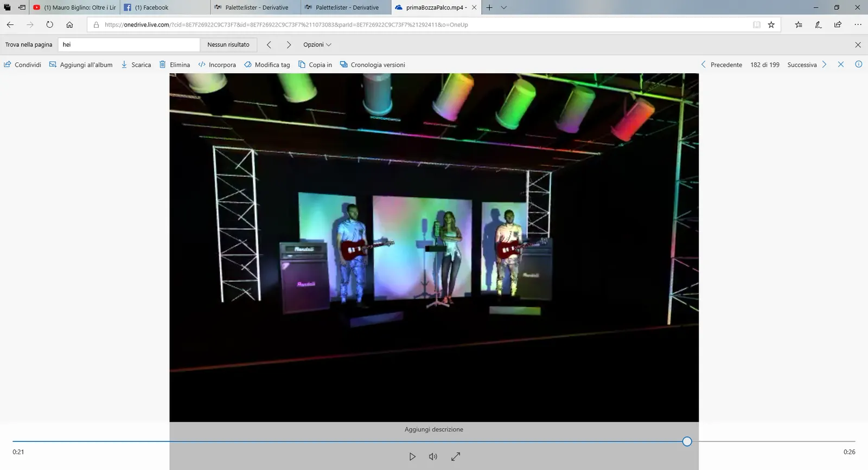Advance to the Successiva item

coord(807,65)
